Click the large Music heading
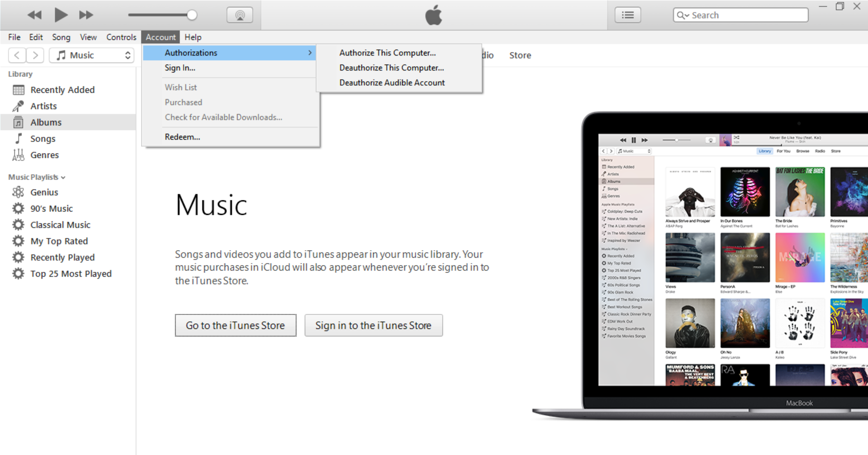 pos(211,205)
